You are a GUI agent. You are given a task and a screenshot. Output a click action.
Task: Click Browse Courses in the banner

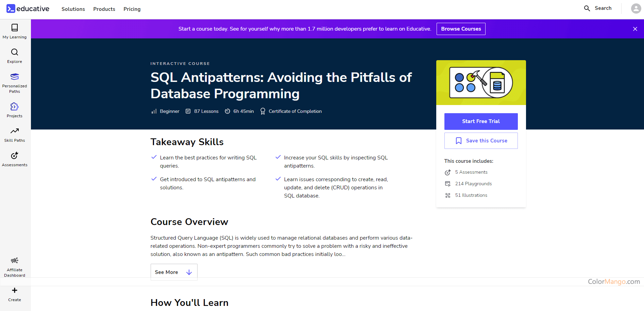click(461, 29)
